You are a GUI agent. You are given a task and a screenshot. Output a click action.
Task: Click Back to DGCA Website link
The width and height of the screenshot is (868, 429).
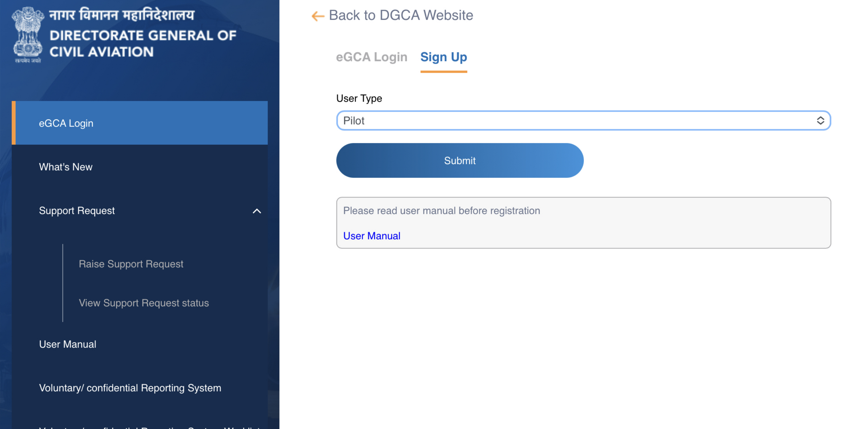pos(401,15)
